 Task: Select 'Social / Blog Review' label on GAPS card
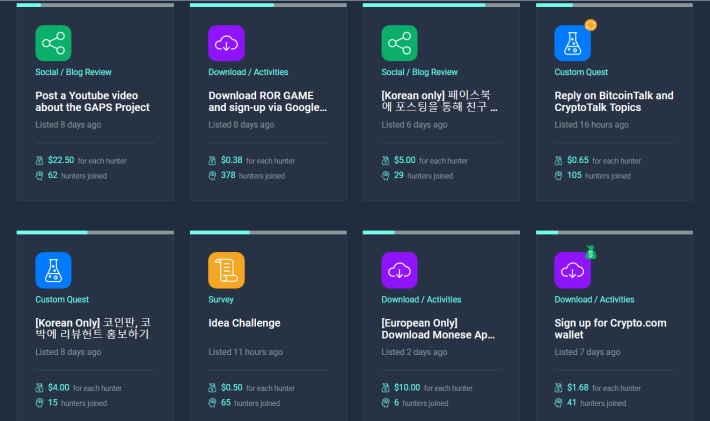[73, 72]
